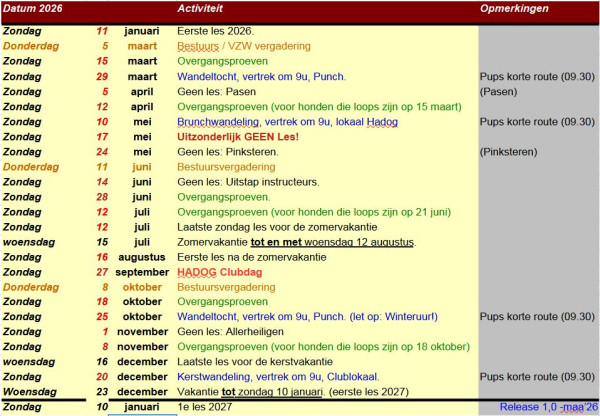Image resolution: width=600 pixels, height=416 pixels.
Task: Click 'Wandeltocht ... (let op: Winteruur!)' cell
Action: 307,317
